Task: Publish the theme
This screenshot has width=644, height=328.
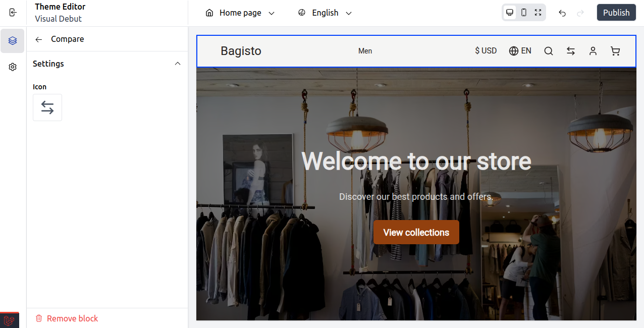Action: pos(616,13)
